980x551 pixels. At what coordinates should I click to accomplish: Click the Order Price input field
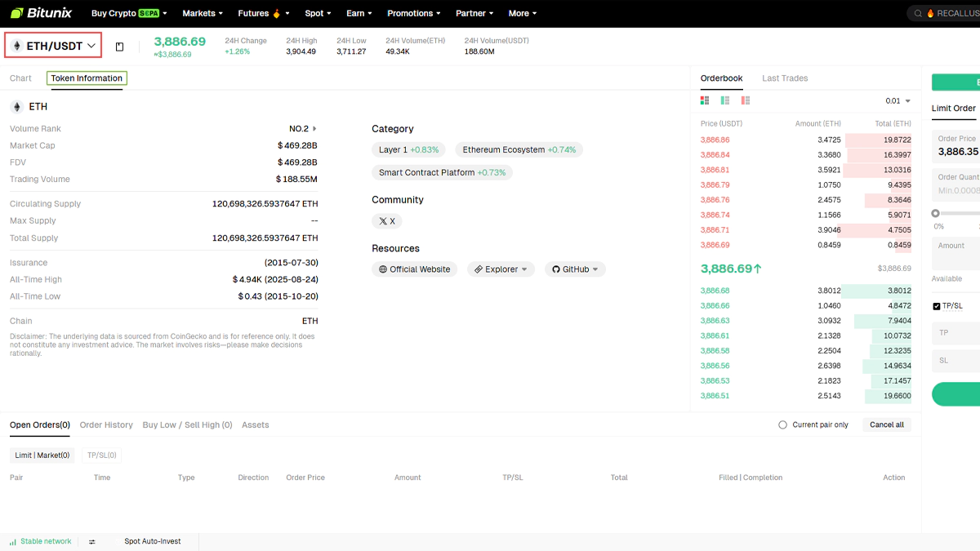957,146
